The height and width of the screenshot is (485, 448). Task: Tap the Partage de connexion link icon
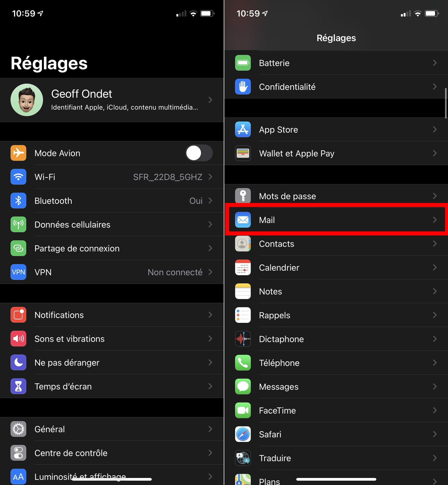(x=18, y=248)
